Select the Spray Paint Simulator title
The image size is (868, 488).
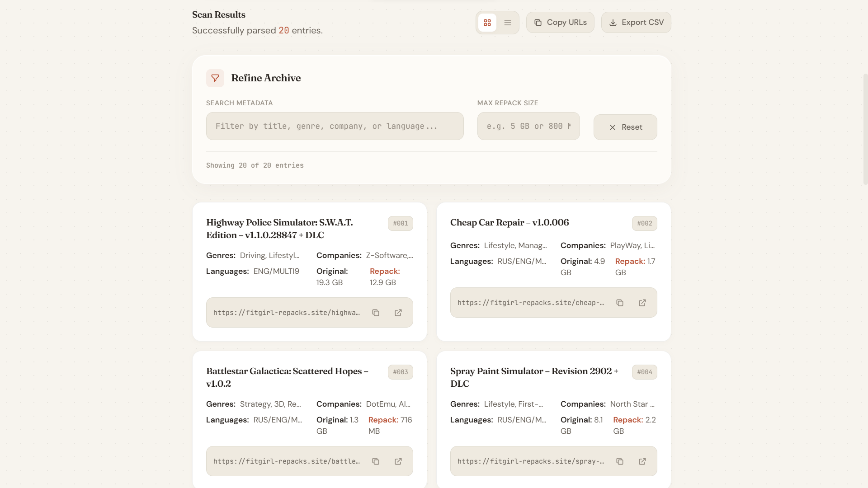click(534, 377)
